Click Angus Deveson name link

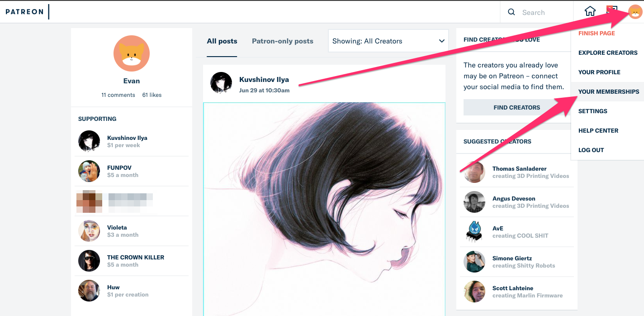[514, 198]
